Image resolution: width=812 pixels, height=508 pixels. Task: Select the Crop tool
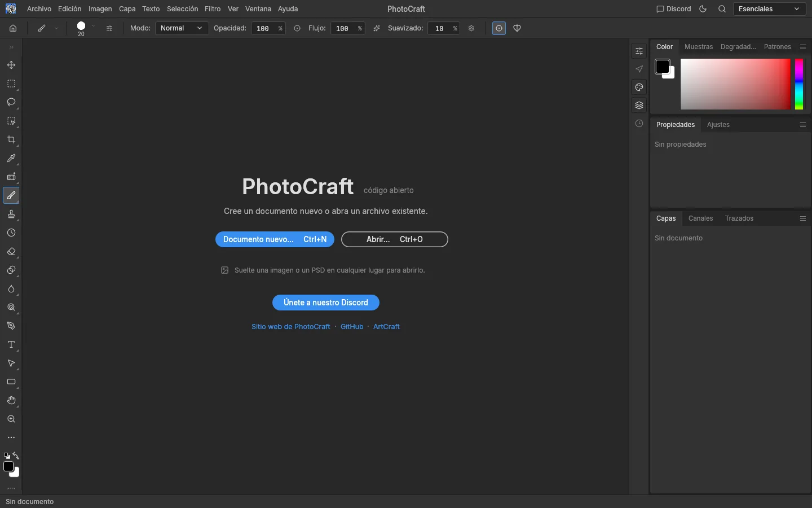(11, 140)
